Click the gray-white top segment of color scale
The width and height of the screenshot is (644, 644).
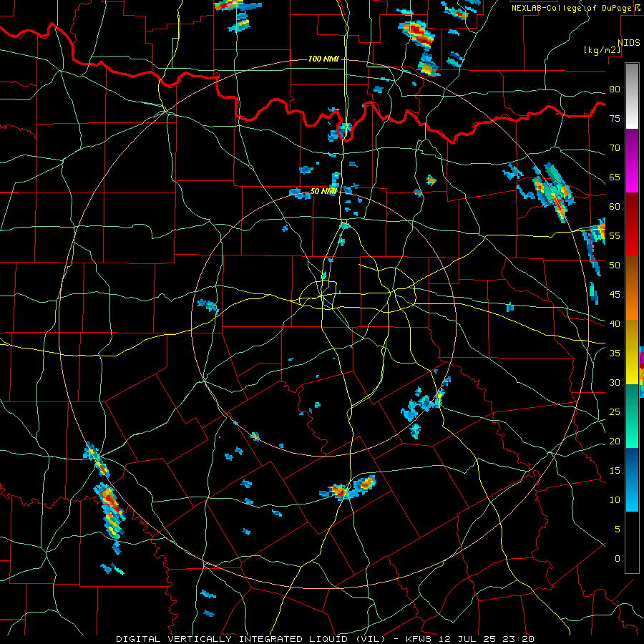tap(632, 96)
